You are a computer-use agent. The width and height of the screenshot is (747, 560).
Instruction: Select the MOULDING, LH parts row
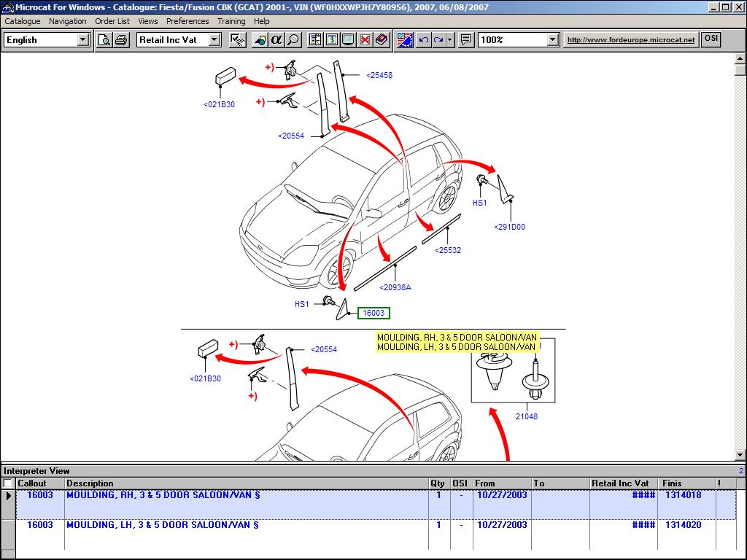[x=162, y=525]
